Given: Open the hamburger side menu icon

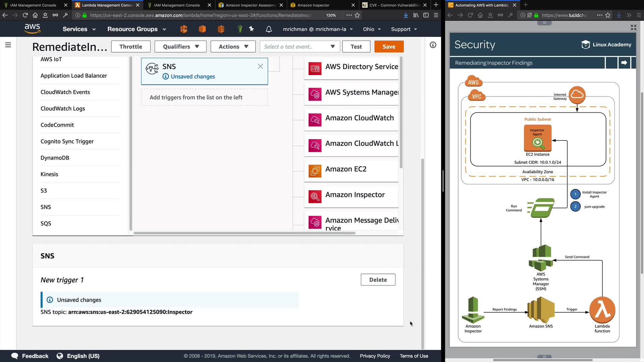Looking at the screenshot, I should (8, 45).
